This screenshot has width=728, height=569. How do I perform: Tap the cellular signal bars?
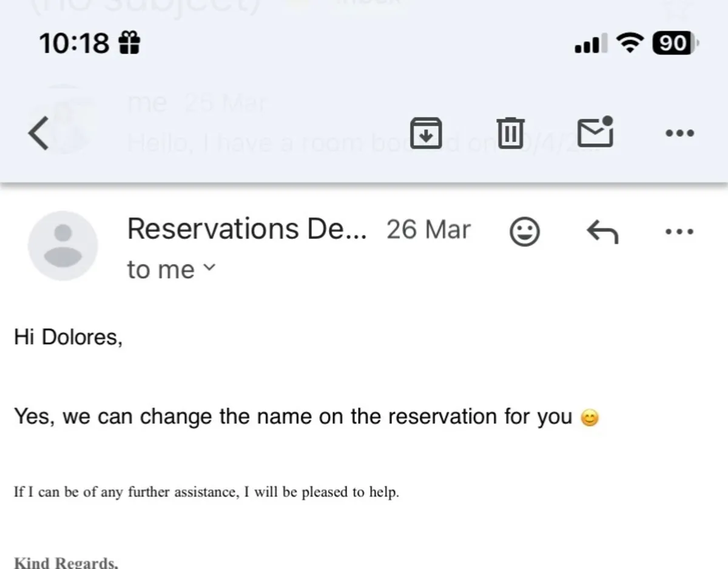(x=587, y=44)
